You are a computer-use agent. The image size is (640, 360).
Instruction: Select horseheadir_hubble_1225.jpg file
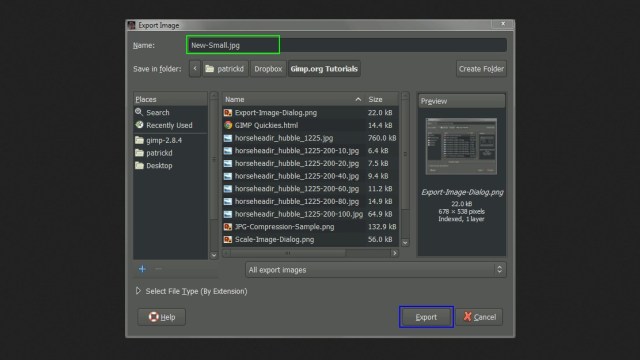pos(310,138)
